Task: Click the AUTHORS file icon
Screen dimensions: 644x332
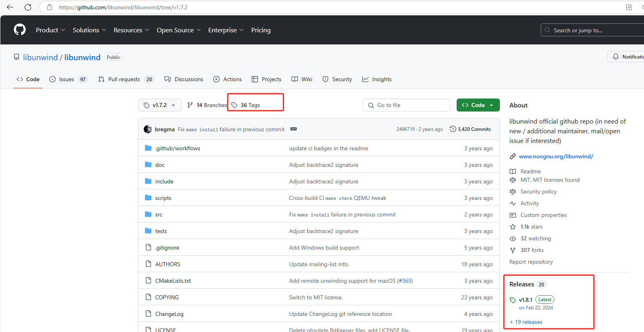Action: (148, 264)
